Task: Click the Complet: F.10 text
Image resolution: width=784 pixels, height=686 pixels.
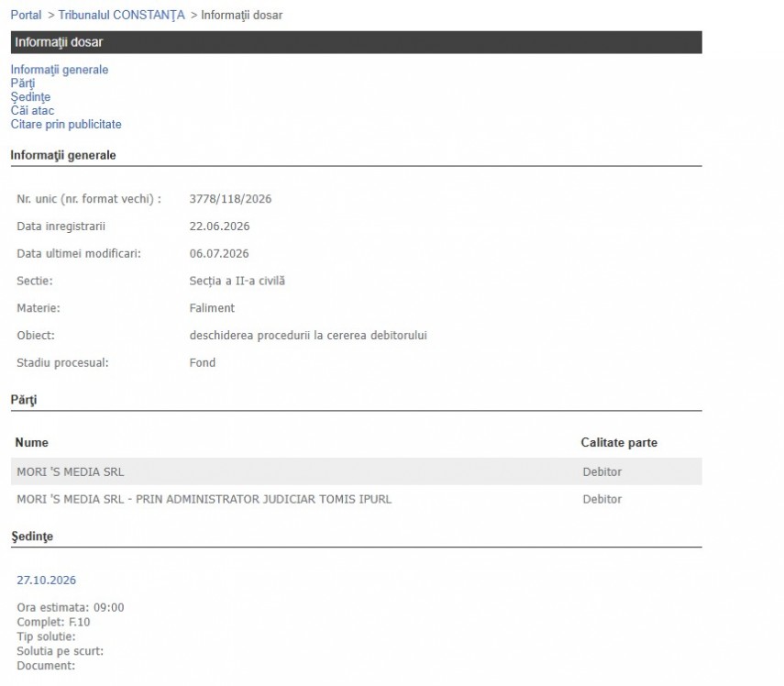Action: click(x=53, y=622)
